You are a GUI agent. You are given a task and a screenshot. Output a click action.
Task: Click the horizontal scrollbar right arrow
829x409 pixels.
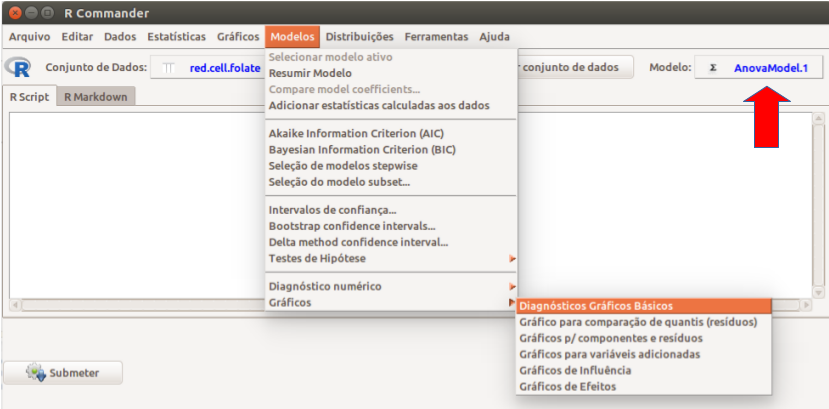click(806, 305)
